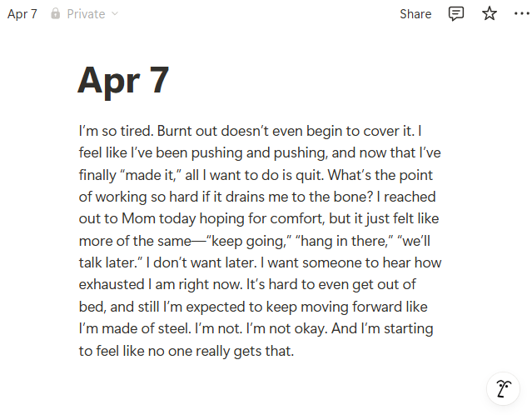
Task: Select the Apr 7 breadcrumb in top bar
Action: coord(22,14)
